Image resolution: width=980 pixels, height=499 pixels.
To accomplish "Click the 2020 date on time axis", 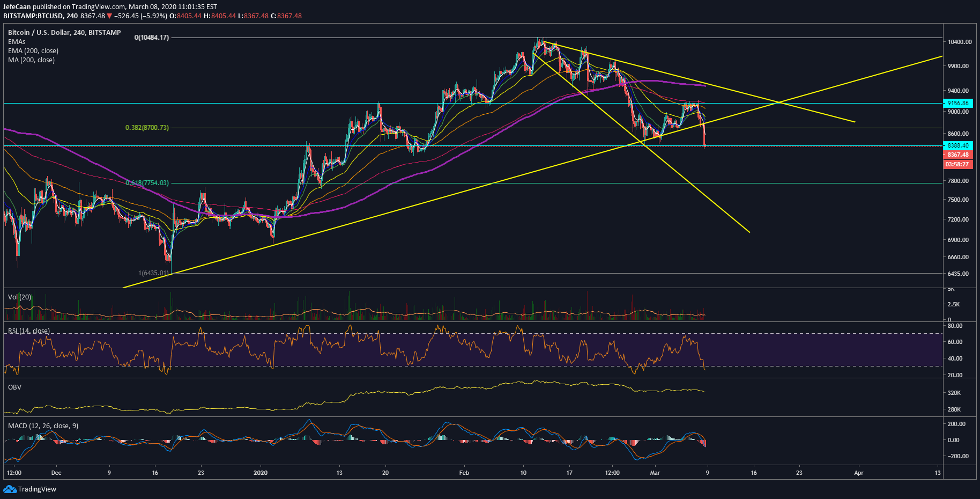I will (x=261, y=473).
